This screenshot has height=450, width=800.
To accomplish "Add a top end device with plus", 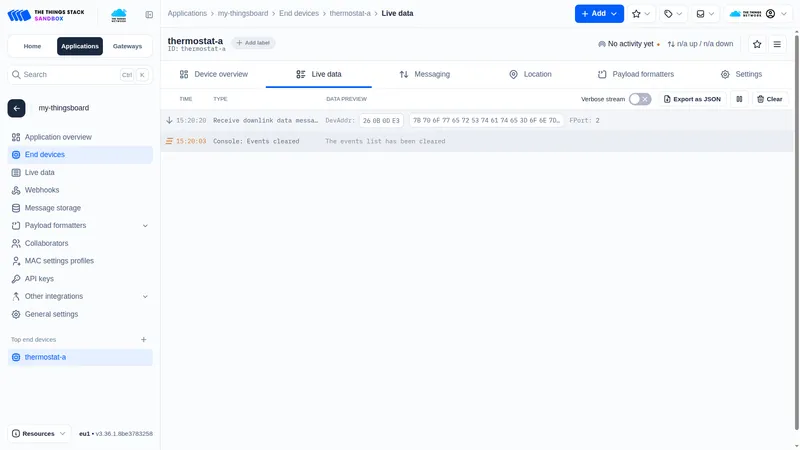I will tap(144, 339).
